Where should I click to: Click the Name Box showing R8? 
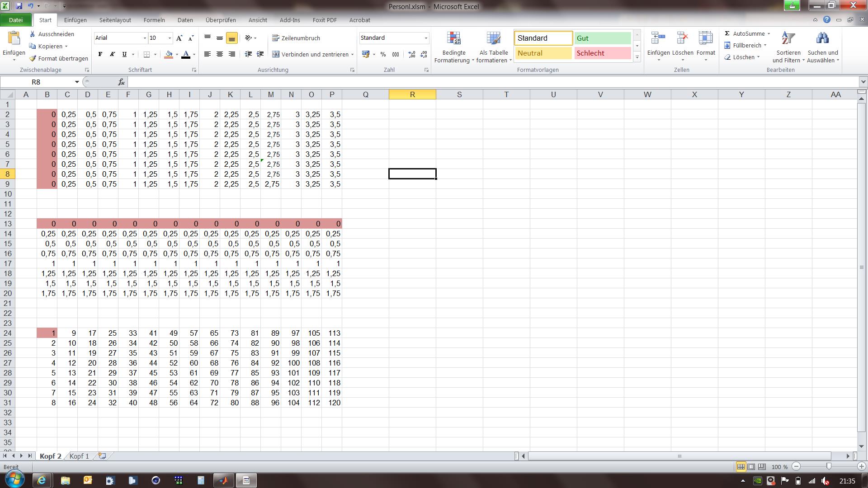[x=36, y=82]
